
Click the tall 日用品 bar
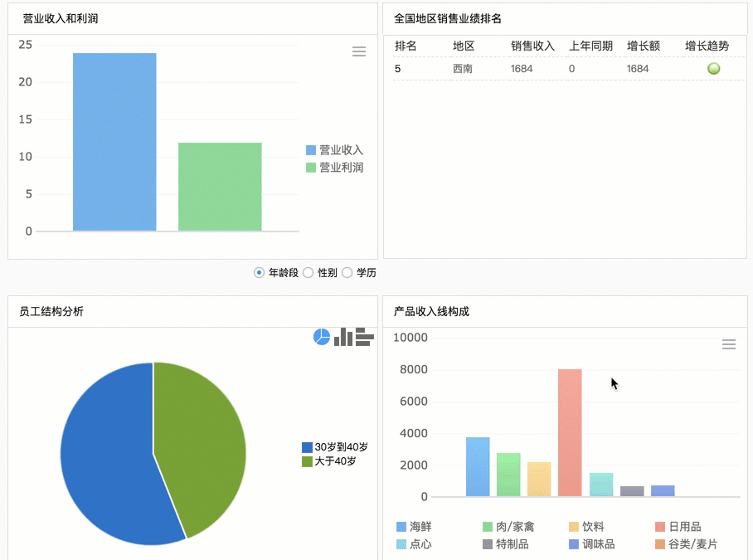pyautogui.click(x=570, y=432)
